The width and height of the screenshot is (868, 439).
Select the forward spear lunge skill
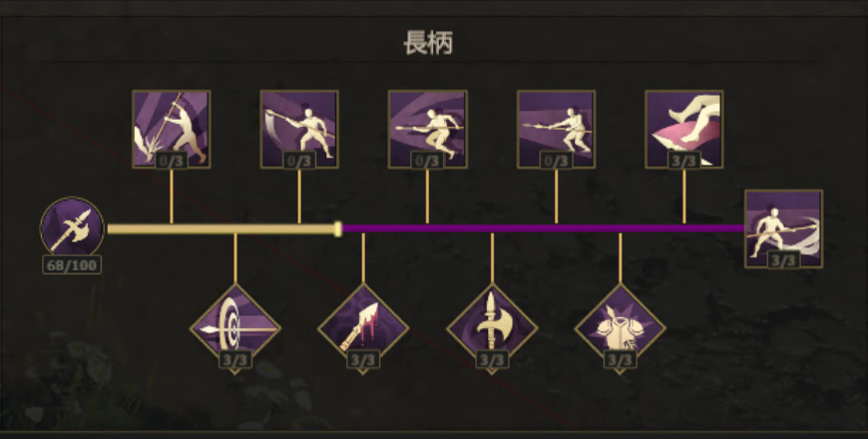(557, 129)
